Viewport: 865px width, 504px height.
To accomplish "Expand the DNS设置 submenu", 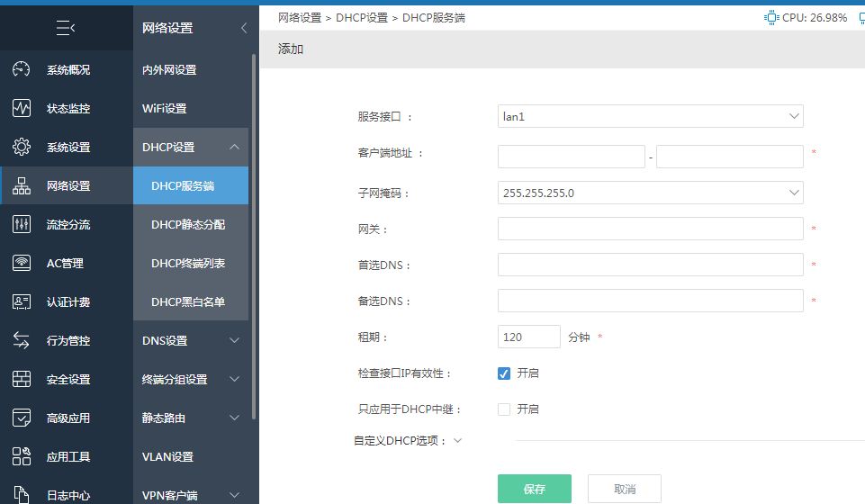I will click(191, 340).
